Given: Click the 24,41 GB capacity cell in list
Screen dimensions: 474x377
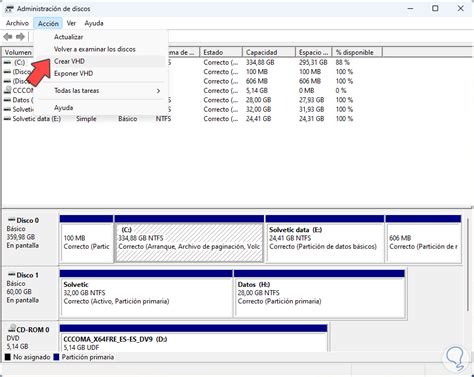Looking at the screenshot, I should [259, 119].
